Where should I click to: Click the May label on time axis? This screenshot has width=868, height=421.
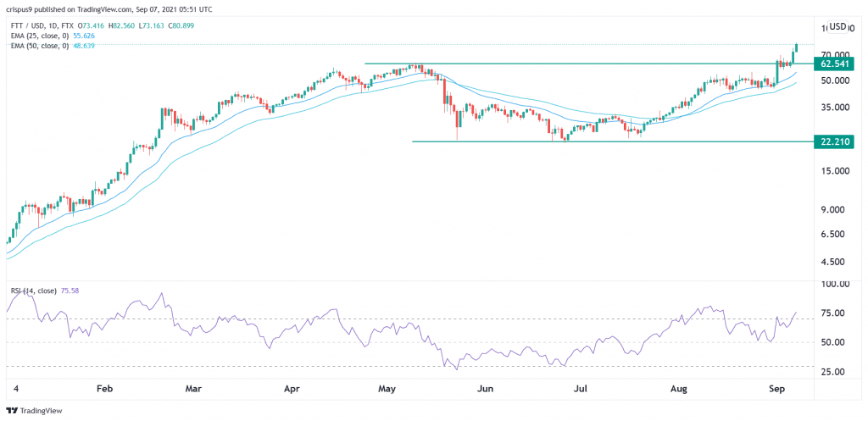pos(387,390)
